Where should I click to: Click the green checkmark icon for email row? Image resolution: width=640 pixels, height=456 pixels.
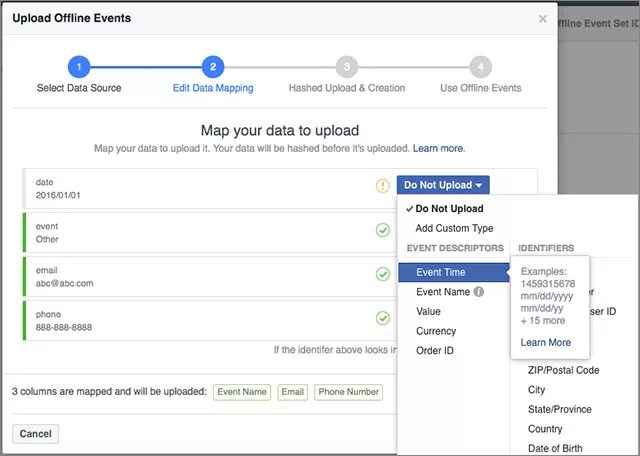[382, 274]
